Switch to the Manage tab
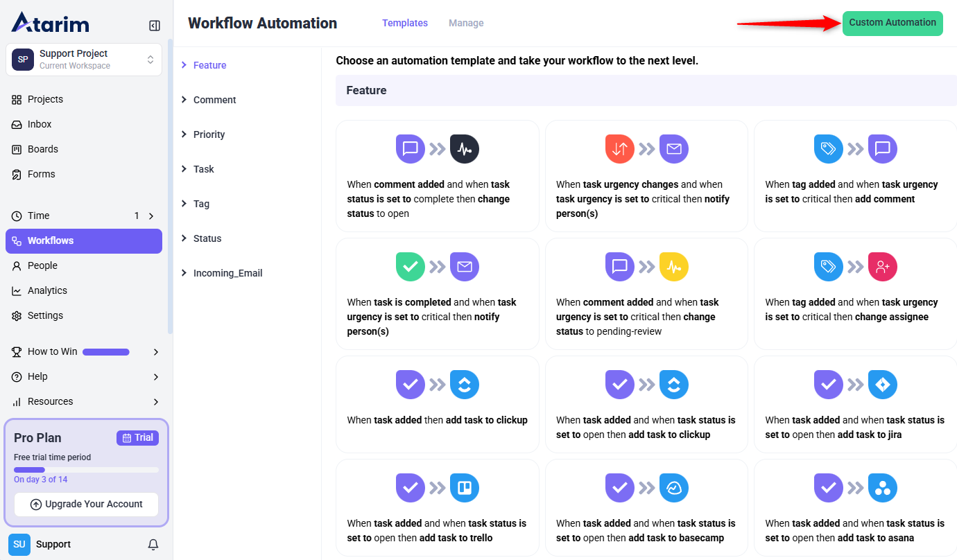Image resolution: width=957 pixels, height=560 pixels. point(466,23)
